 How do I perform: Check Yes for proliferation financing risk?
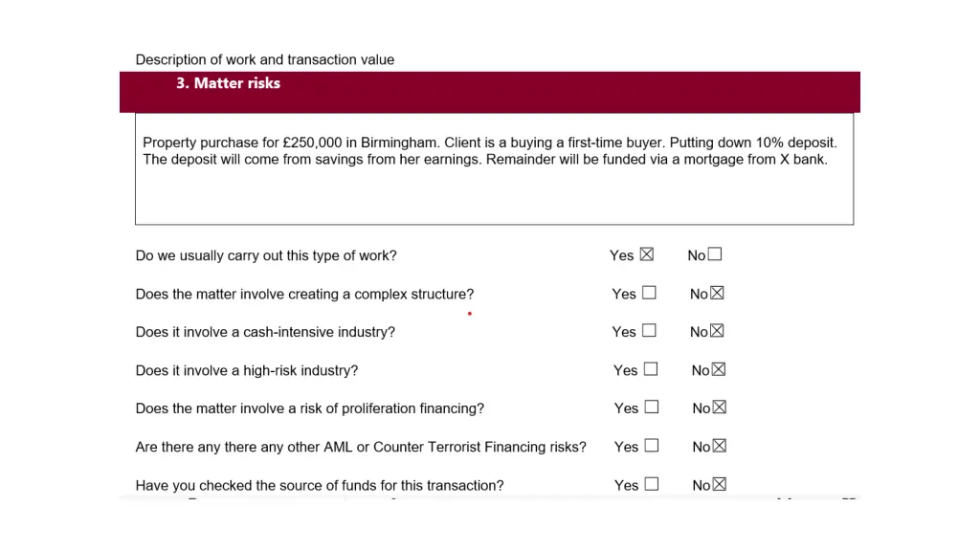pyautogui.click(x=652, y=408)
